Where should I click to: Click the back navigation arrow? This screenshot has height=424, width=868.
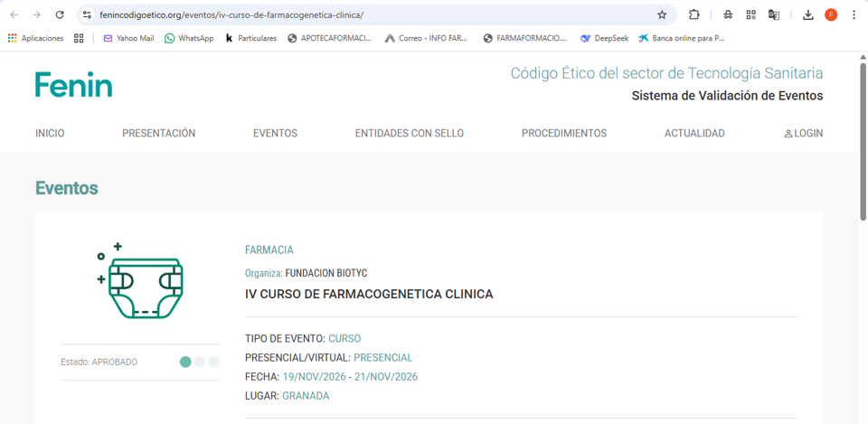[x=14, y=14]
